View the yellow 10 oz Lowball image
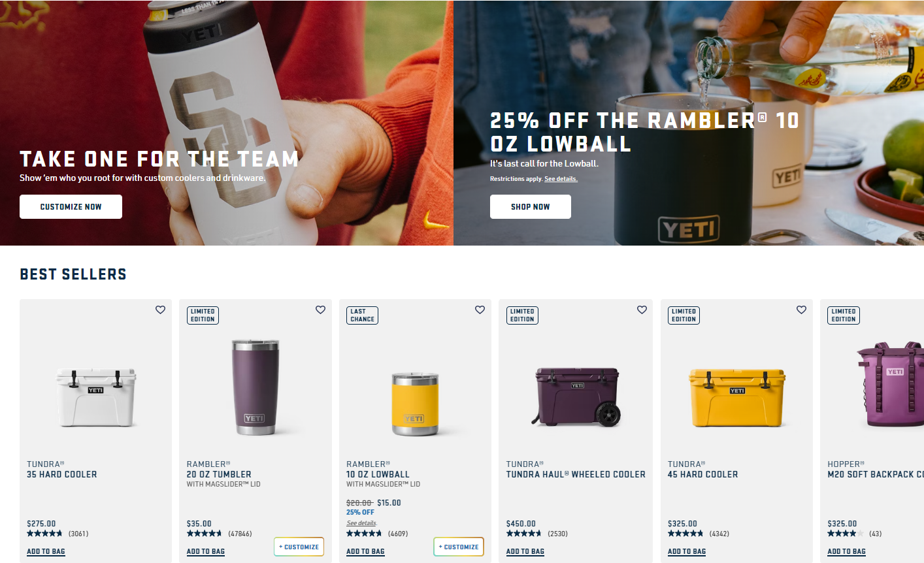 [415, 404]
